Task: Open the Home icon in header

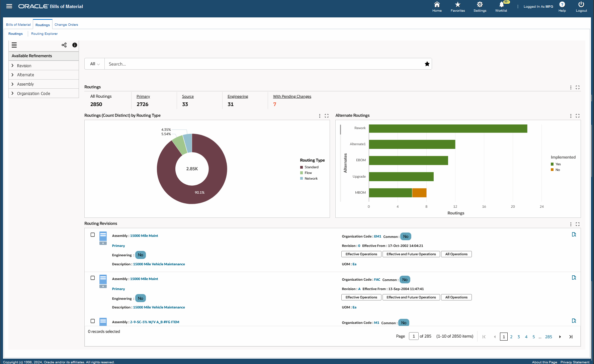Action: click(x=437, y=4)
